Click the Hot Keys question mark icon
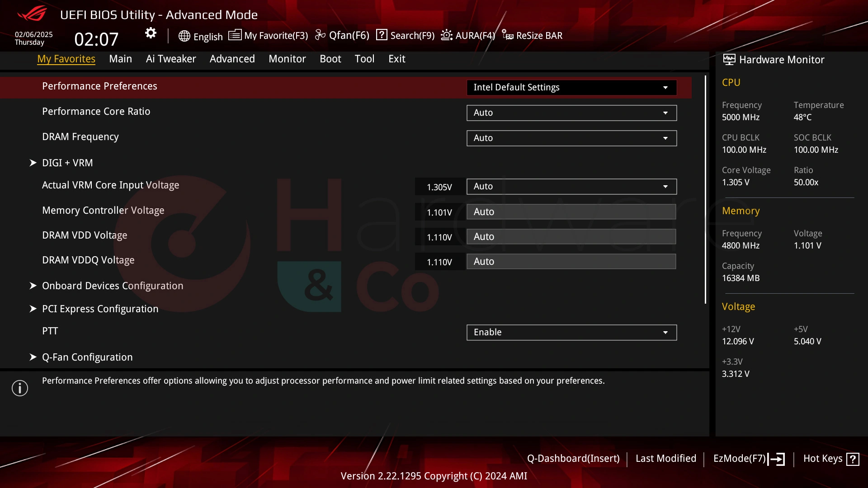 [853, 459]
